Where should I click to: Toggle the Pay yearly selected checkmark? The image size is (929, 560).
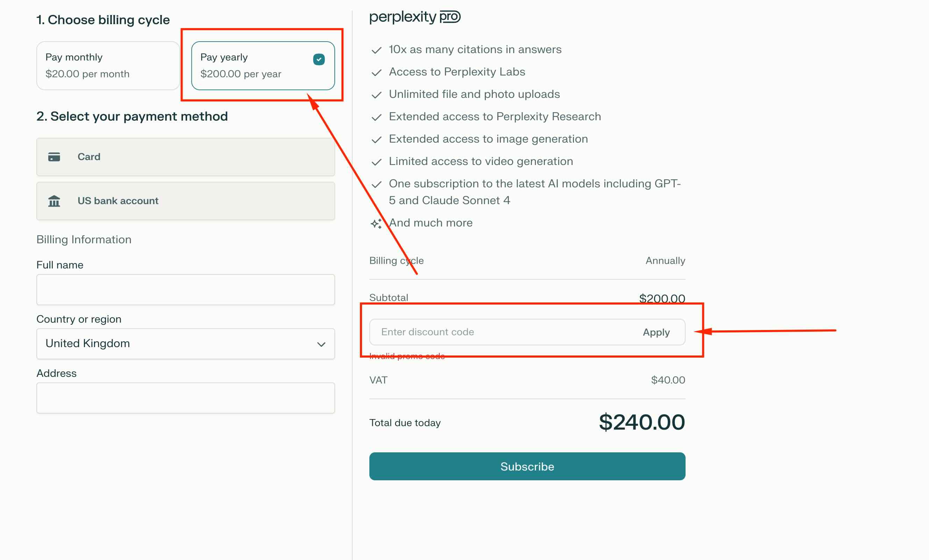(x=319, y=59)
